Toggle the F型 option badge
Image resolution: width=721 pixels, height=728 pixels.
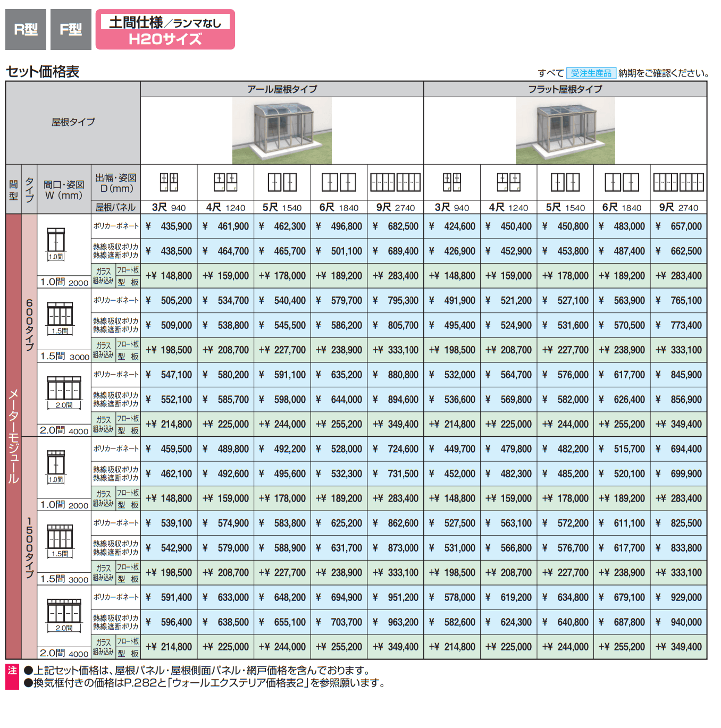pos(71,29)
